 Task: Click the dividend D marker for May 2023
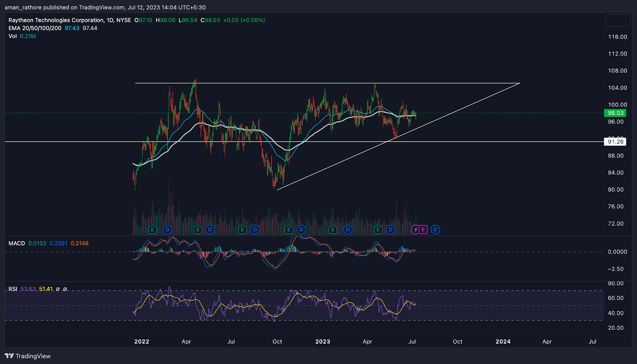391,230
